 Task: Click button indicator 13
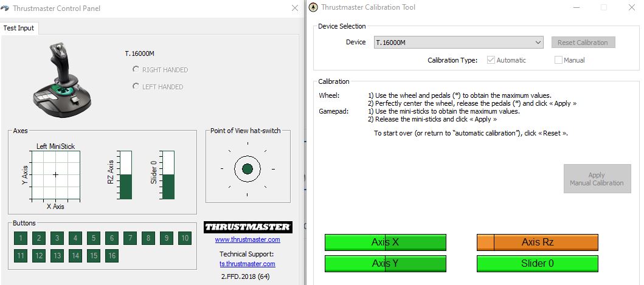57,256
